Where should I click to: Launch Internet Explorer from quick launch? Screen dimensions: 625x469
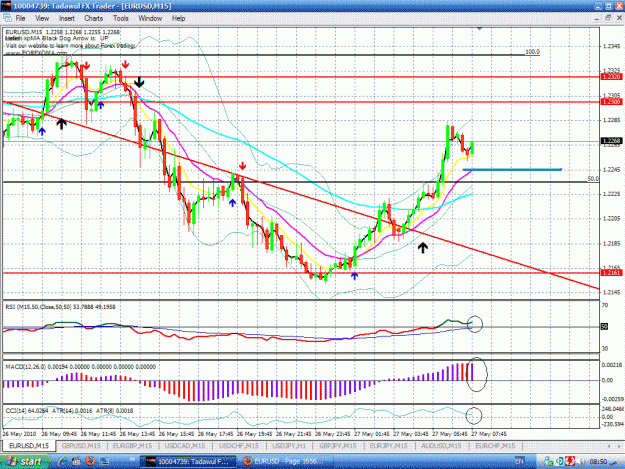(x=63, y=461)
